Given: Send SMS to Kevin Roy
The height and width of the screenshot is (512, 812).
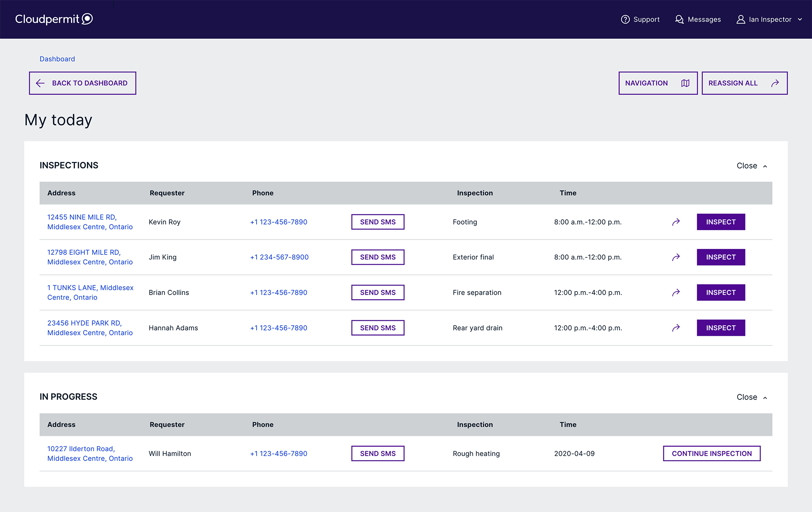Looking at the screenshot, I should pyautogui.click(x=378, y=222).
